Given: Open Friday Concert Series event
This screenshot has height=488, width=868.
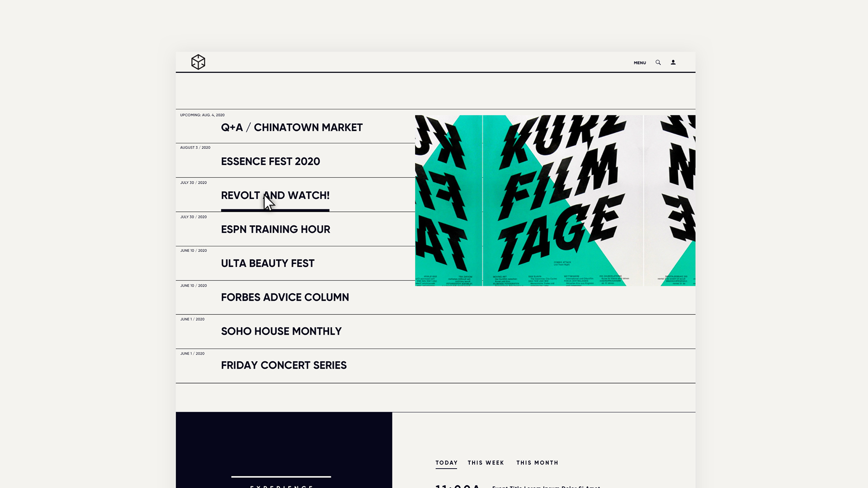Looking at the screenshot, I should tap(284, 365).
